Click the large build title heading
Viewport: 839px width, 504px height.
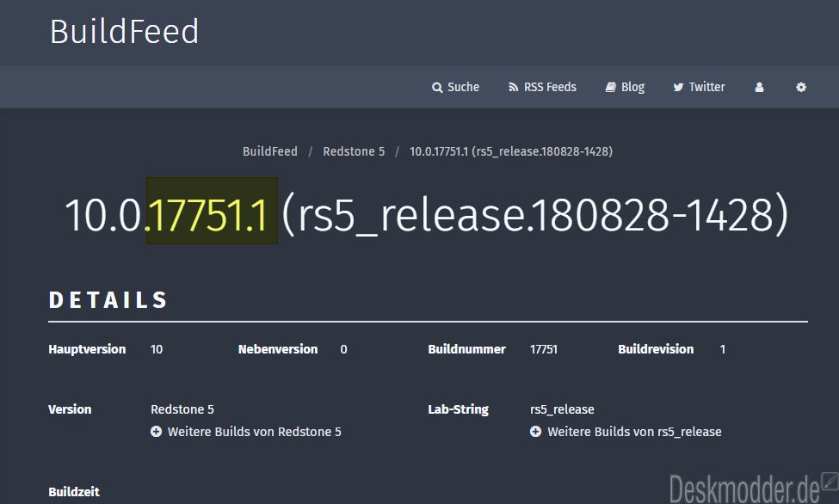[x=427, y=214]
